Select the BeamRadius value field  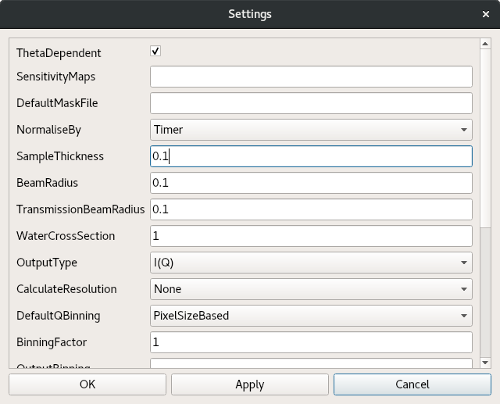click(311, 183)
